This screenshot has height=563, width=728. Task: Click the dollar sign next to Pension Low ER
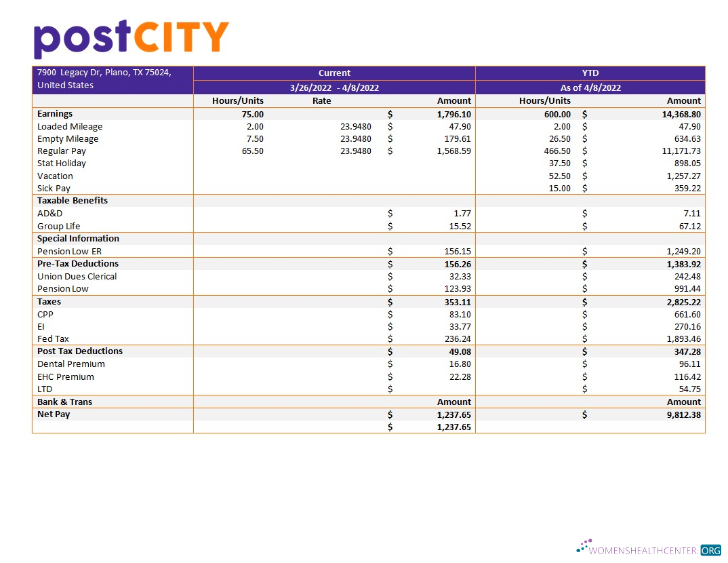tap(390, 251)
